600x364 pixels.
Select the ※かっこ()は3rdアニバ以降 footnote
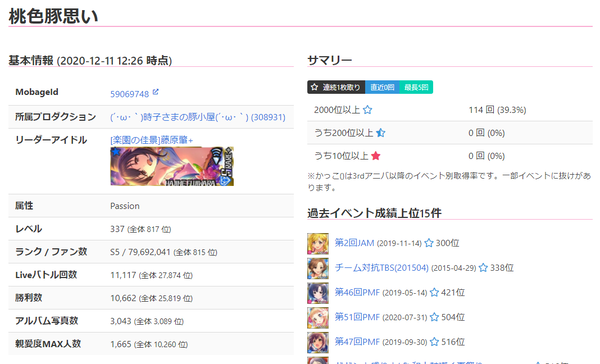(450, 181)
